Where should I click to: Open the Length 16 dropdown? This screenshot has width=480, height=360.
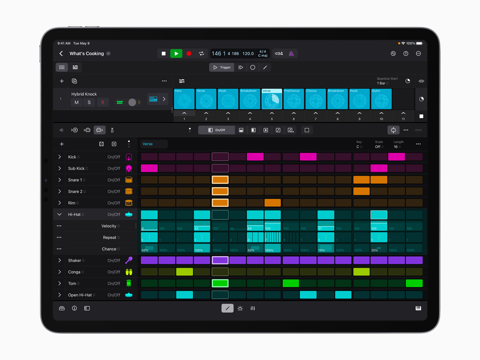tap(398, 144)
